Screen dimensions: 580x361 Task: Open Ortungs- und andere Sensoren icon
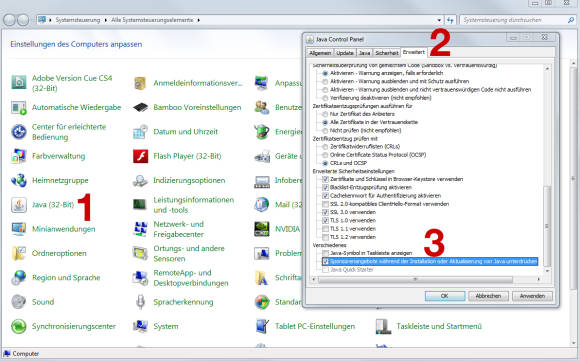140,253
